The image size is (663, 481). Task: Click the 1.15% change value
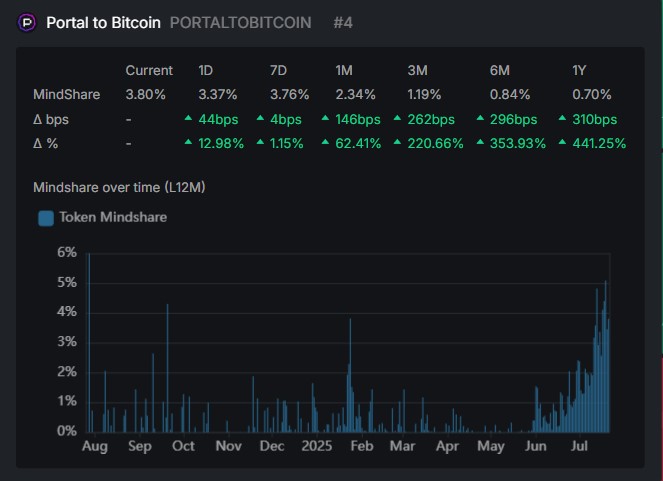click(287, 144)
